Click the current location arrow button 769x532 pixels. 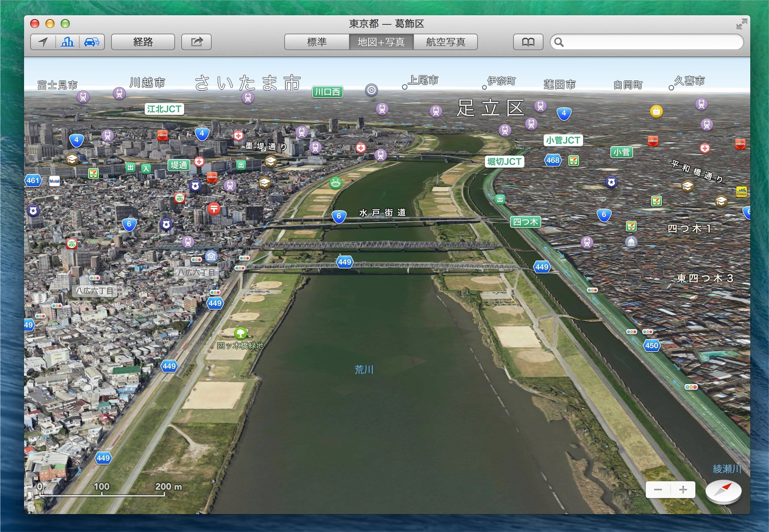pos(43,42)
